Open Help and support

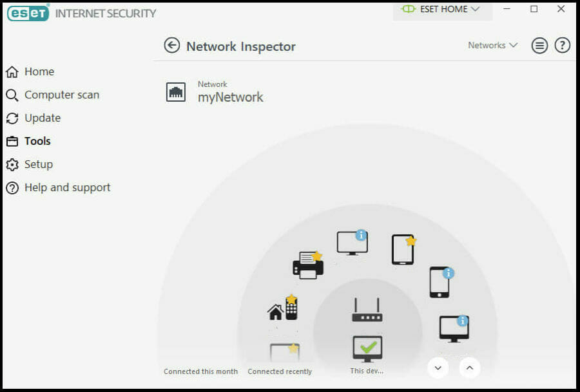pos(59,188)
